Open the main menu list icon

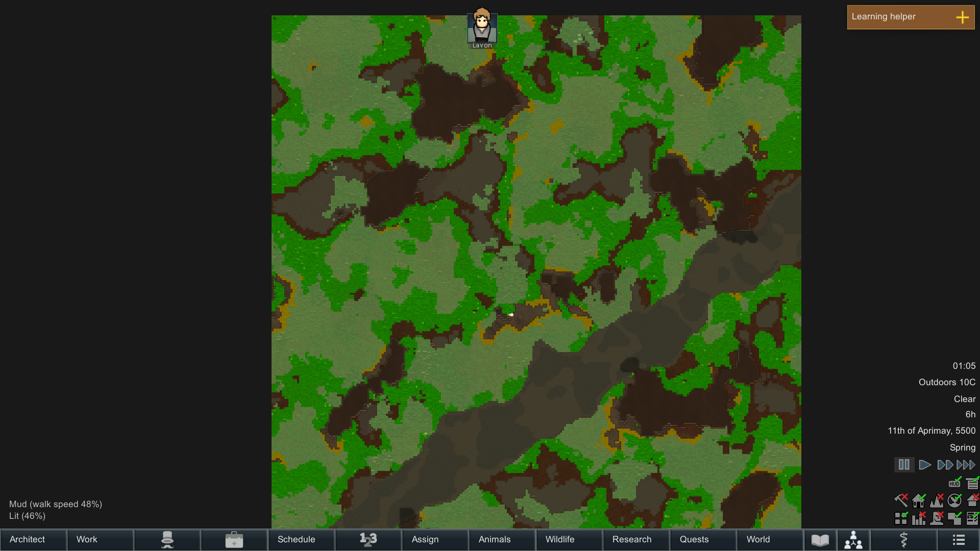coord(959,540)
